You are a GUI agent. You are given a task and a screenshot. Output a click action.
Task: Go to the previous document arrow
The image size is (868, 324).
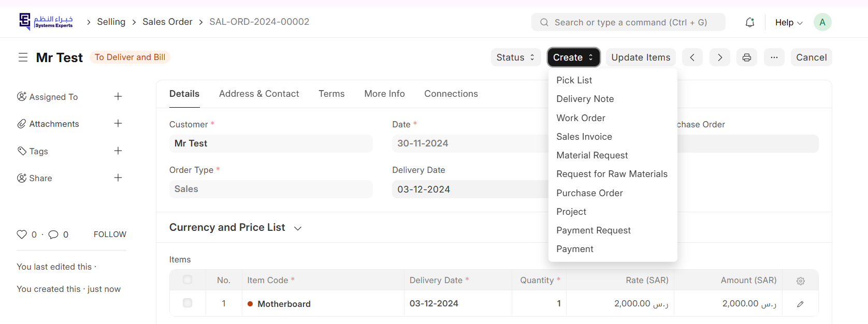(692, 57)
